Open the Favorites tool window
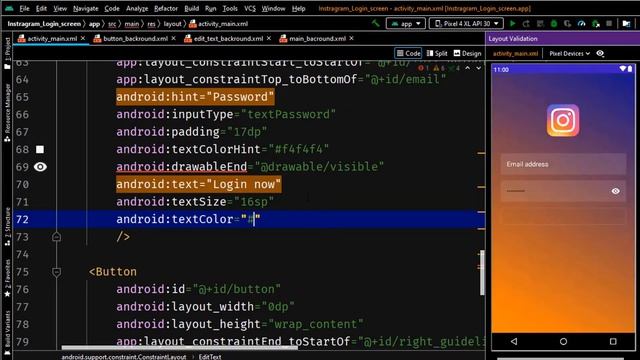 (7, 278)
